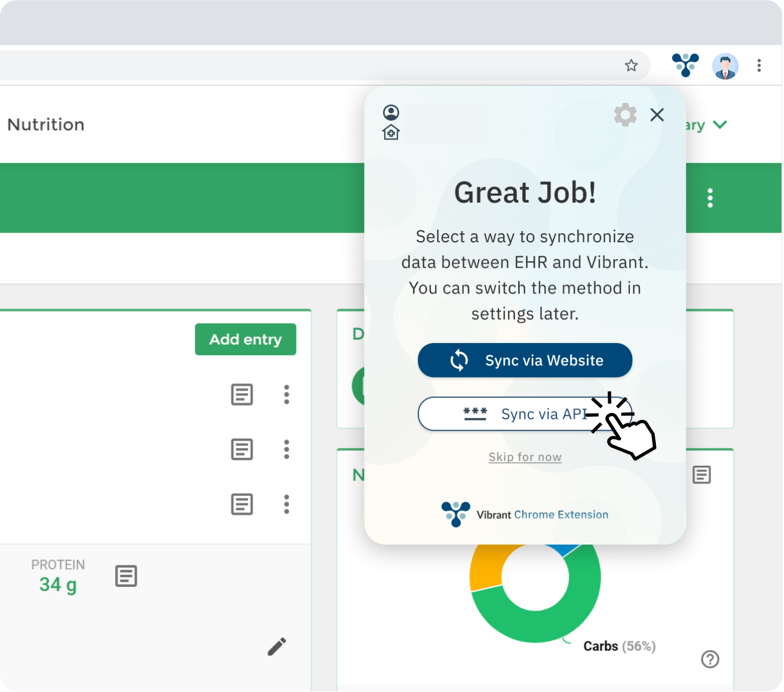This screenshot has width=784, height=692.
Task: Click the pencil edit icon
Action: click(276, 647)
